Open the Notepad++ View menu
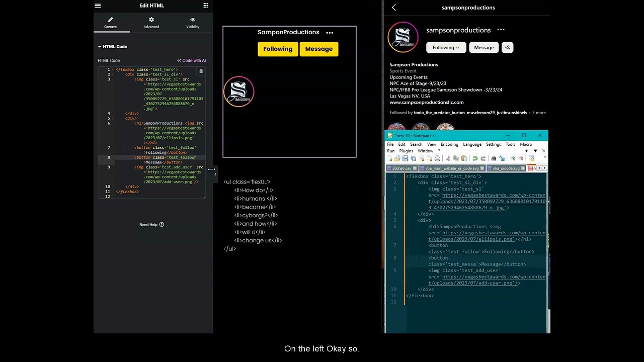The image size is (644, 362). [x=432, y=144]
